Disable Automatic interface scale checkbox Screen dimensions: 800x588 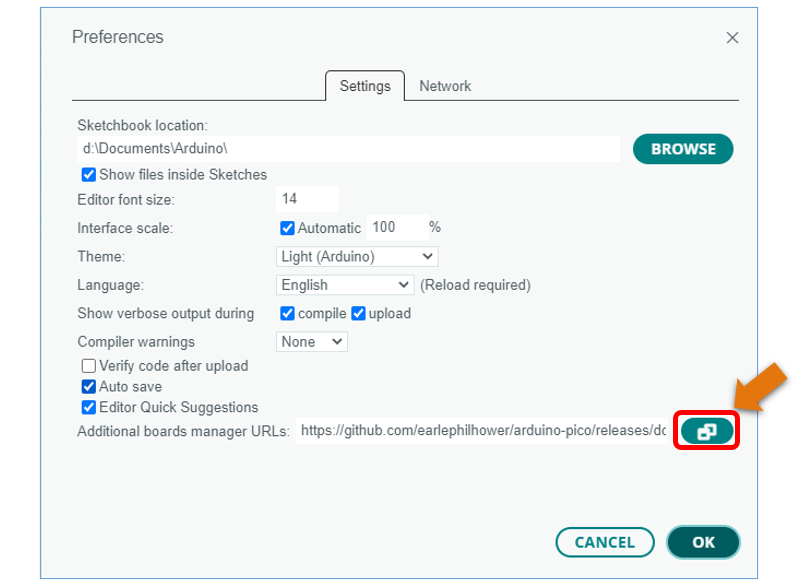coord(287,228)
